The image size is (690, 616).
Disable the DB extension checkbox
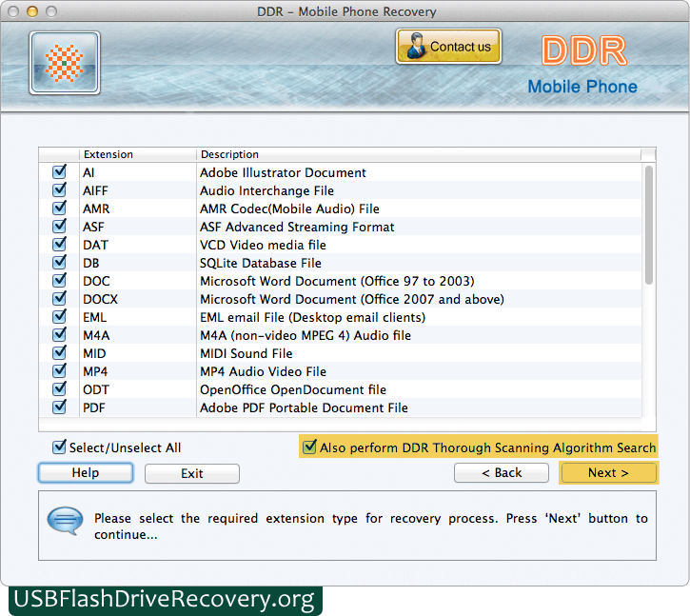tap(59, 262)
